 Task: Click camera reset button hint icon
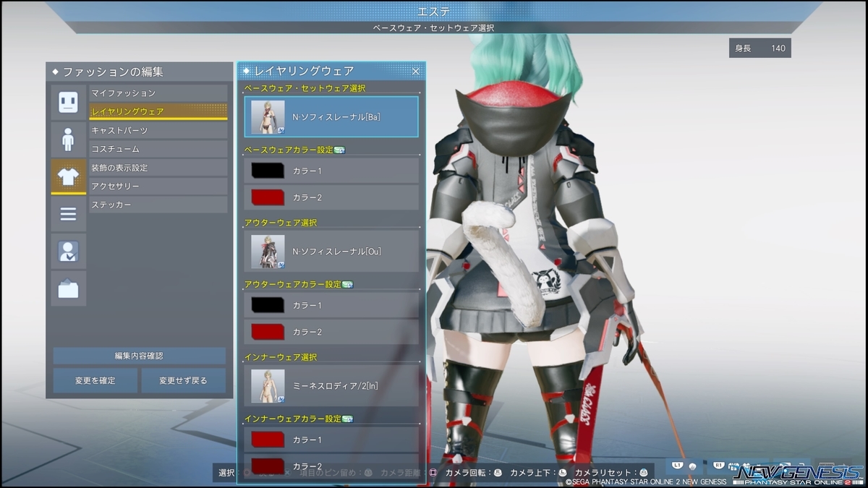pos(643,473)
